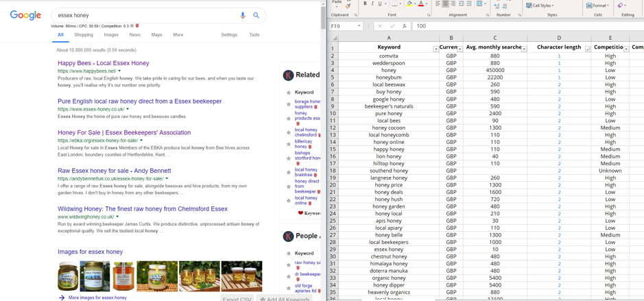Open Google search Tools

254,35
